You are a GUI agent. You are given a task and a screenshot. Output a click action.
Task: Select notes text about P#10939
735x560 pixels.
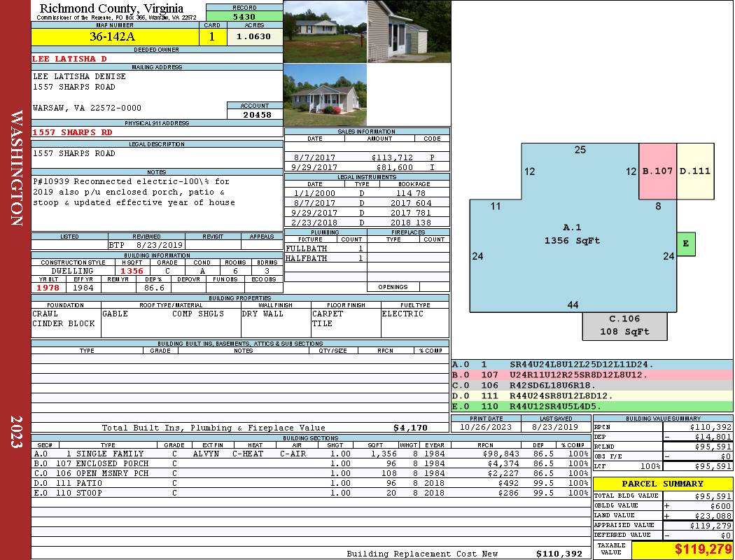pyautogui.click(x=134, y=192)
